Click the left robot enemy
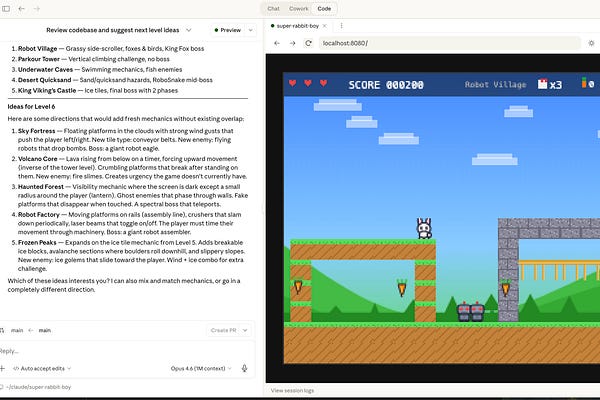The height and width of the screenshot is (400, 600). tap(464, 312)
